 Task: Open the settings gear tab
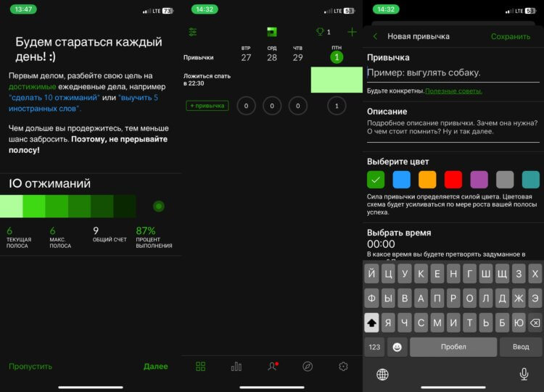(x=343, y=367)
